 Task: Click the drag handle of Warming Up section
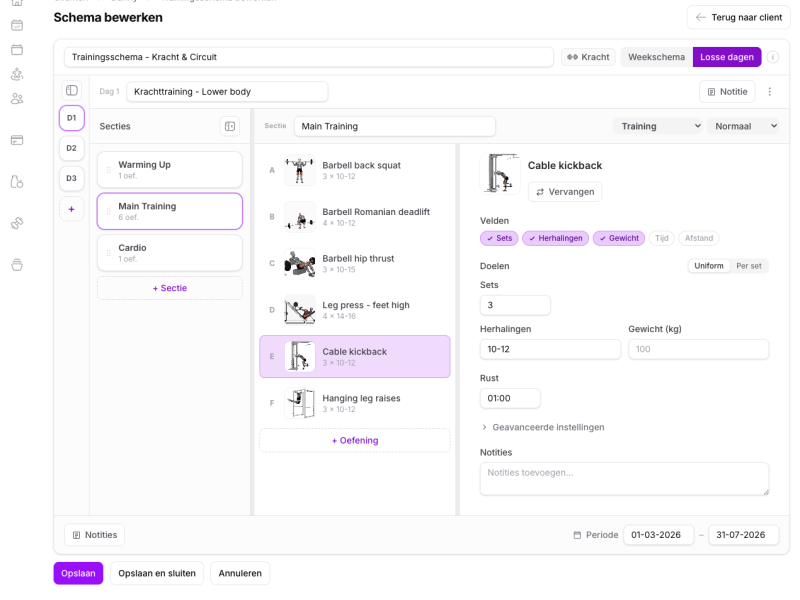pyautogui.click(x=108, y=170)
